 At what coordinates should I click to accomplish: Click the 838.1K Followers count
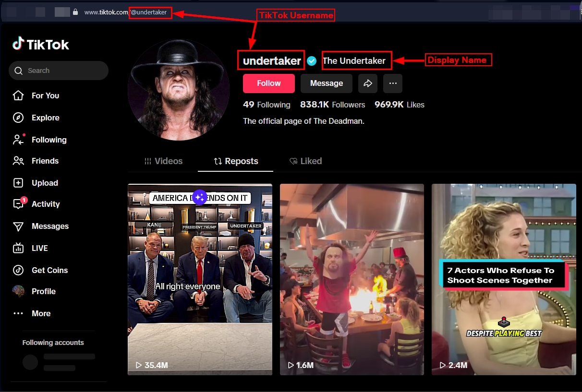click(x=332, y=105)
